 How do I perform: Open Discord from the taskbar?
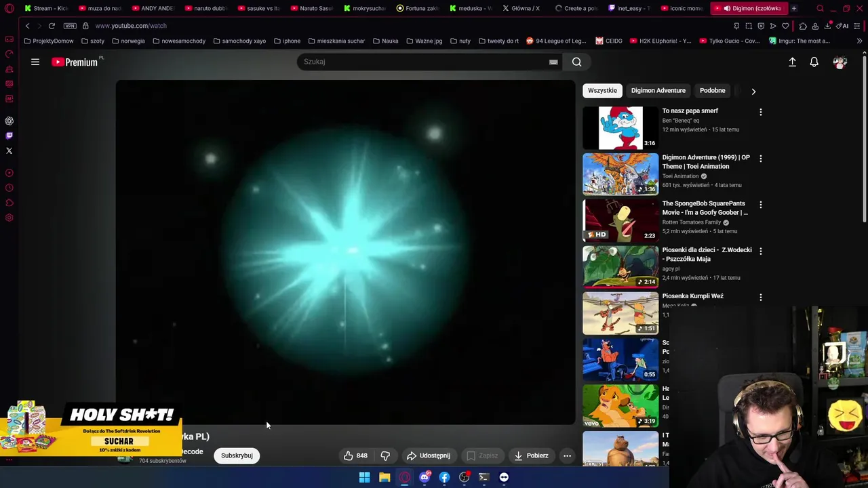[425, 477]
